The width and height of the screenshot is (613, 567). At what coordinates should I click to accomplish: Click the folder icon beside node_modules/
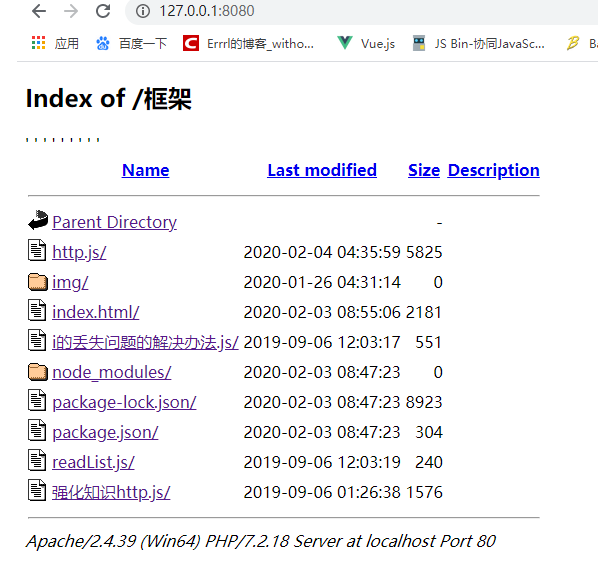38,372
